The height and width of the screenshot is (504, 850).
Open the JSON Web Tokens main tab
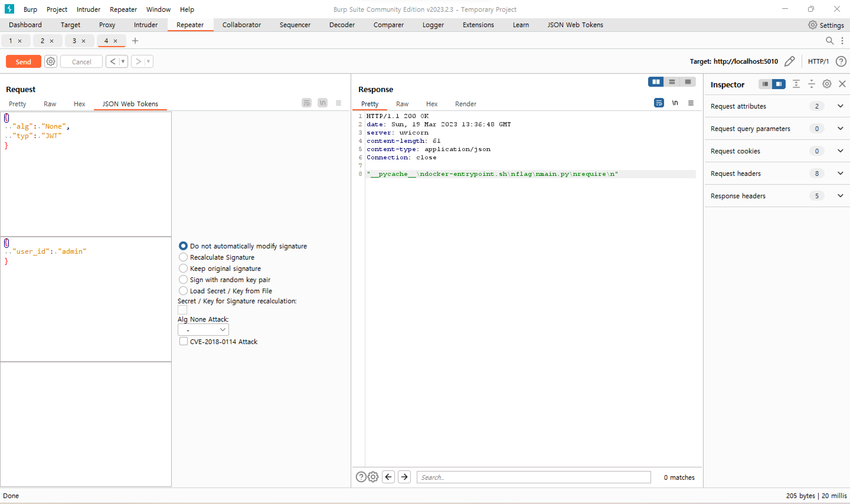[x=575, y=25]
